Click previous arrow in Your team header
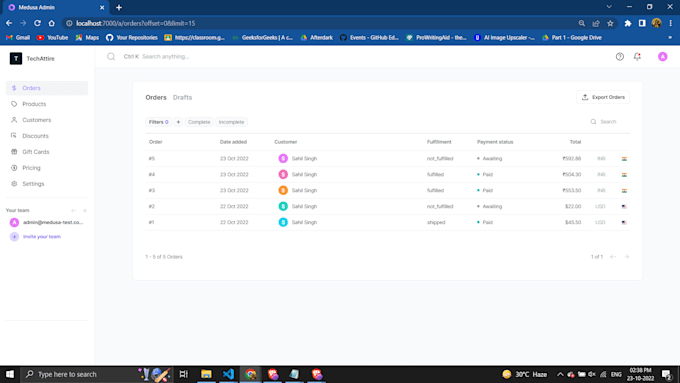This screenshot has width=680, height=383. (x=74, y=210)
